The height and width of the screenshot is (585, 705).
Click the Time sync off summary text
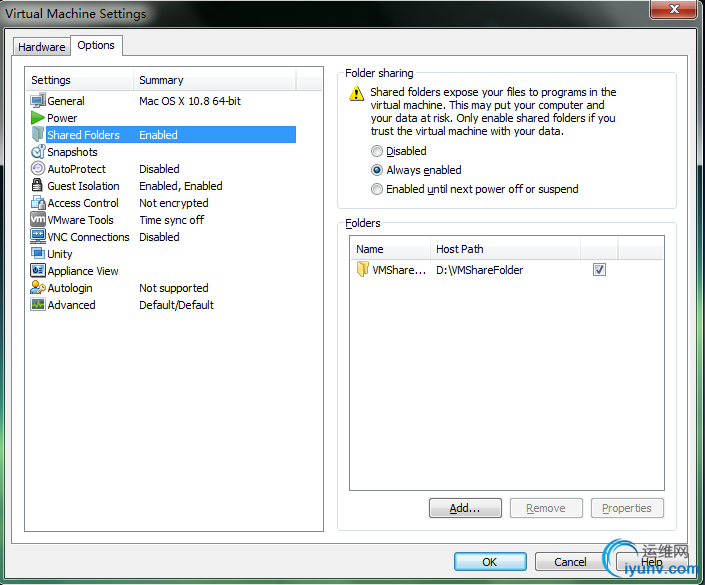pyautogui.click(x=172, y=220)
